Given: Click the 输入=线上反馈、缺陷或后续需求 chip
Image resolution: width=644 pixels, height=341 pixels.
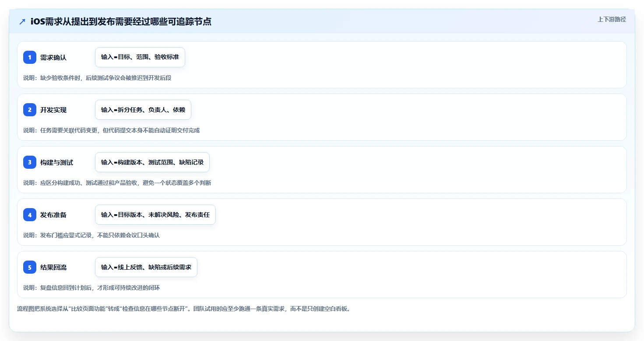Looking at the screenshot, I should tap(146, 267).
